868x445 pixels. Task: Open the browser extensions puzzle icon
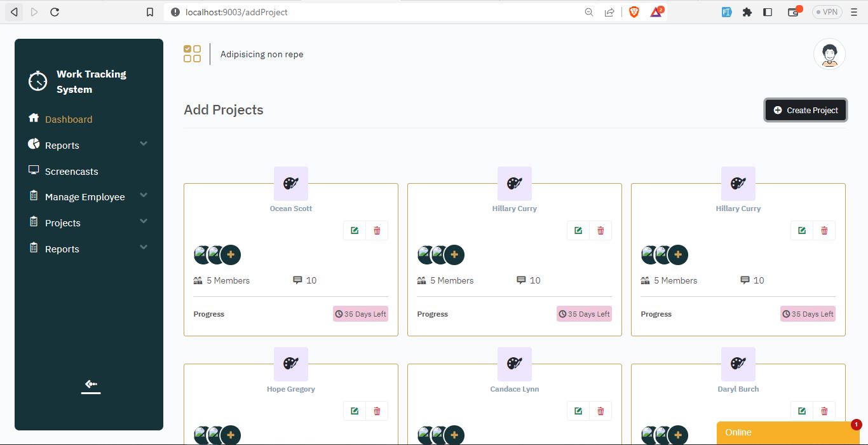[x=747, y=12]
